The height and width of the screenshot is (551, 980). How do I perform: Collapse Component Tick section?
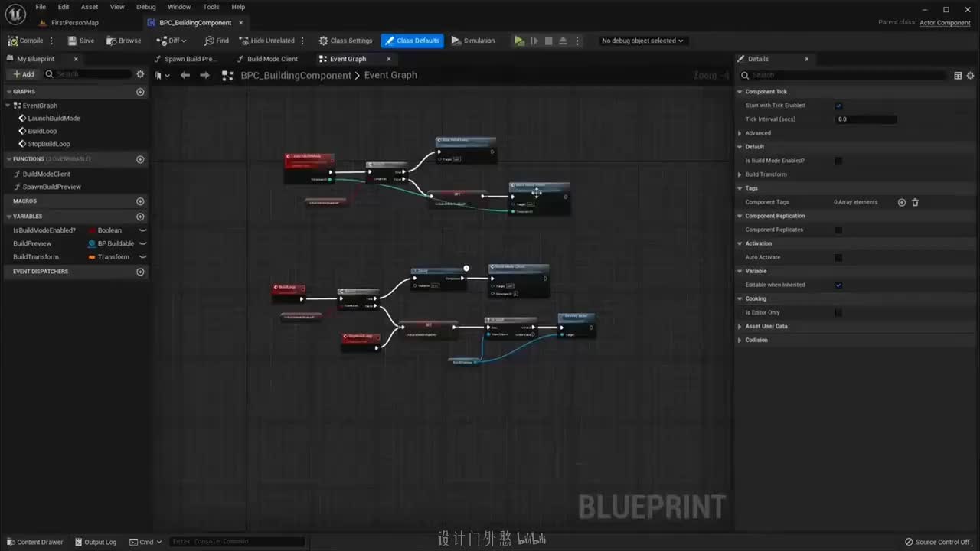[x=740, y=92]
